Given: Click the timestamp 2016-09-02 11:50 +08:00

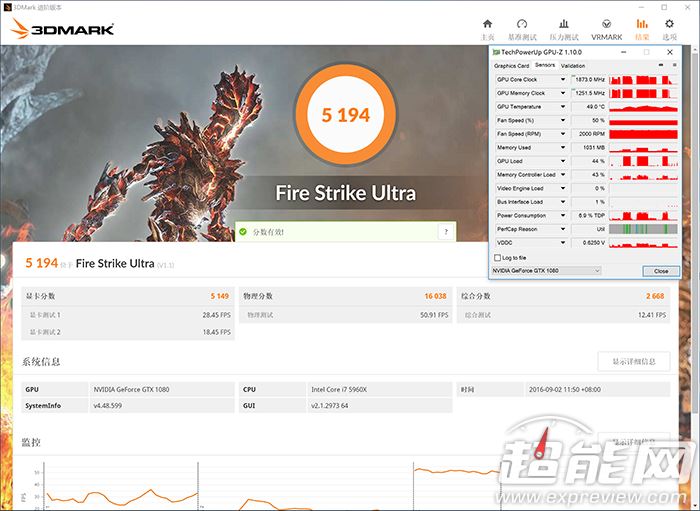Looking at the screenshot, I should coord(565,390).
